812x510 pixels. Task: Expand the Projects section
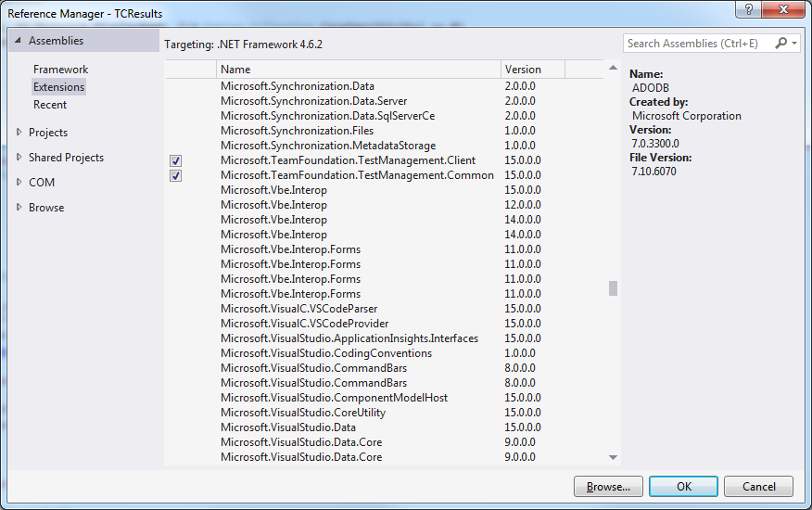tap(19, 133)
